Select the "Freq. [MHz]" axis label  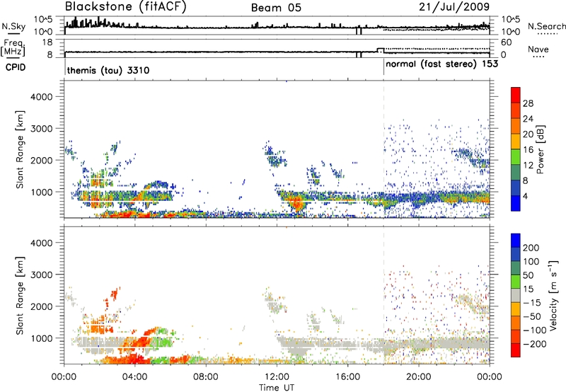point(13,48)
